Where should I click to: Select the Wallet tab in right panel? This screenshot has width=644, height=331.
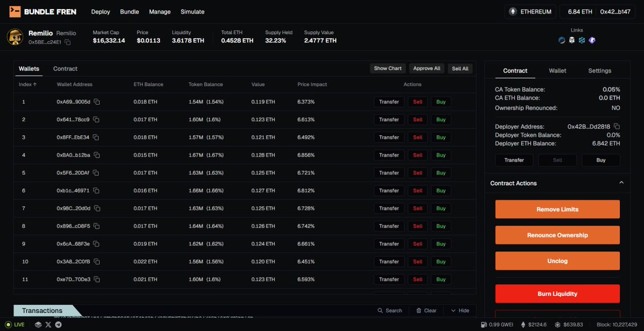coord(558,70)
